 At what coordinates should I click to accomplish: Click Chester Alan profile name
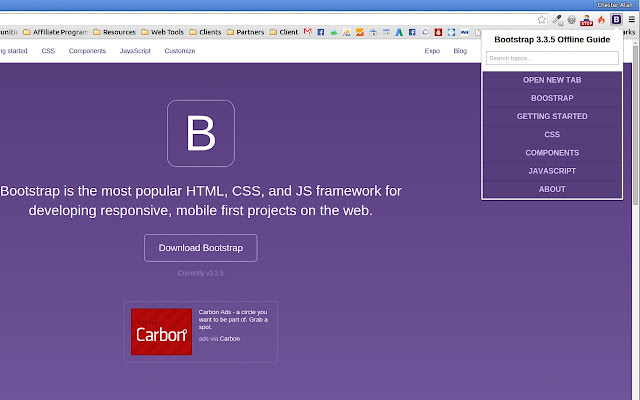click(x=615, y=5)
